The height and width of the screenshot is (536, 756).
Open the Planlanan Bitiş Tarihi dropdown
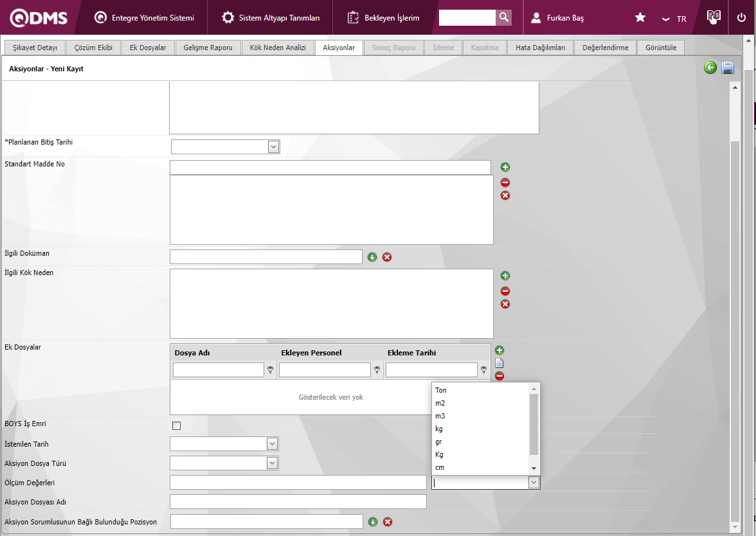click(x=274, y=147)
